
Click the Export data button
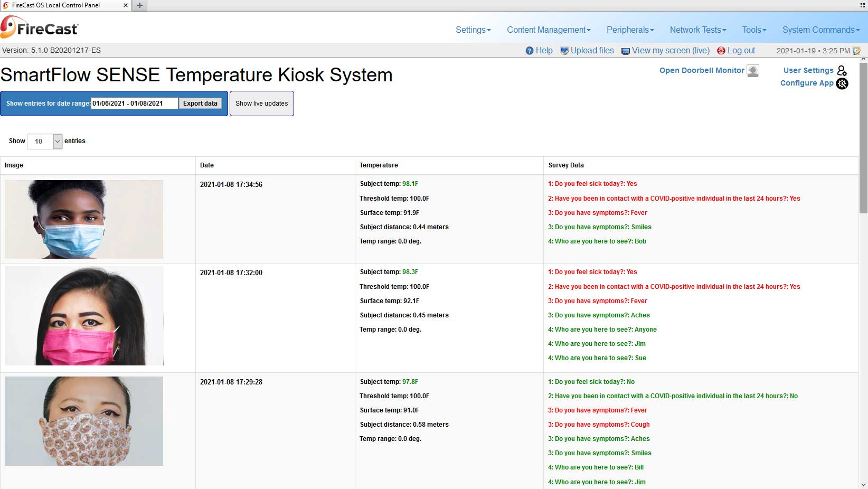pyautogui.click(x=200, y=104)
